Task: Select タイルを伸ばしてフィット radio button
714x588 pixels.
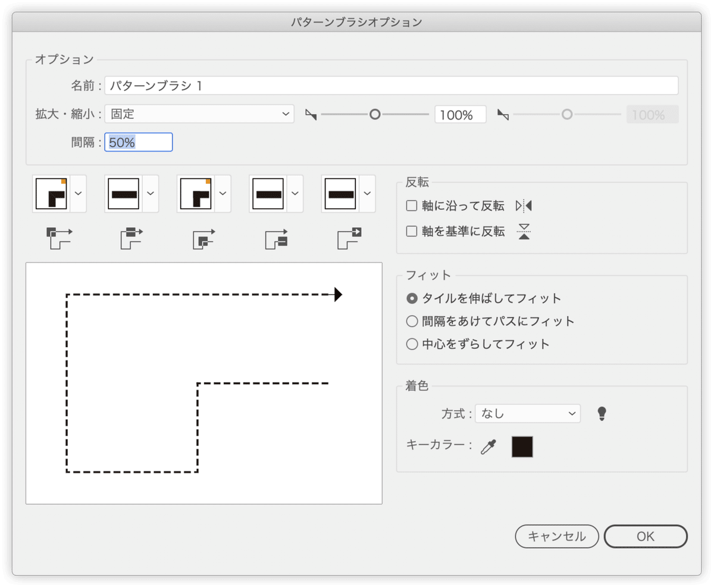Action: [x=412, y=298]
